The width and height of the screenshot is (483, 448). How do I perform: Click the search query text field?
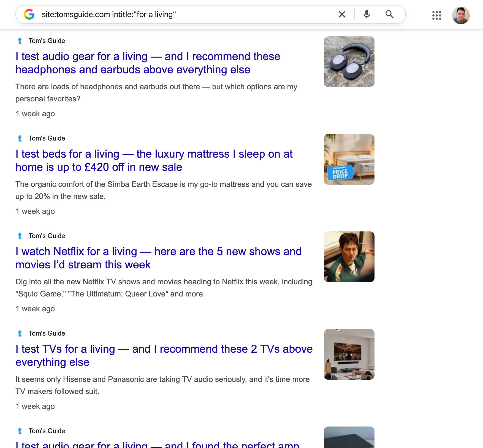[x=187, y=14]
